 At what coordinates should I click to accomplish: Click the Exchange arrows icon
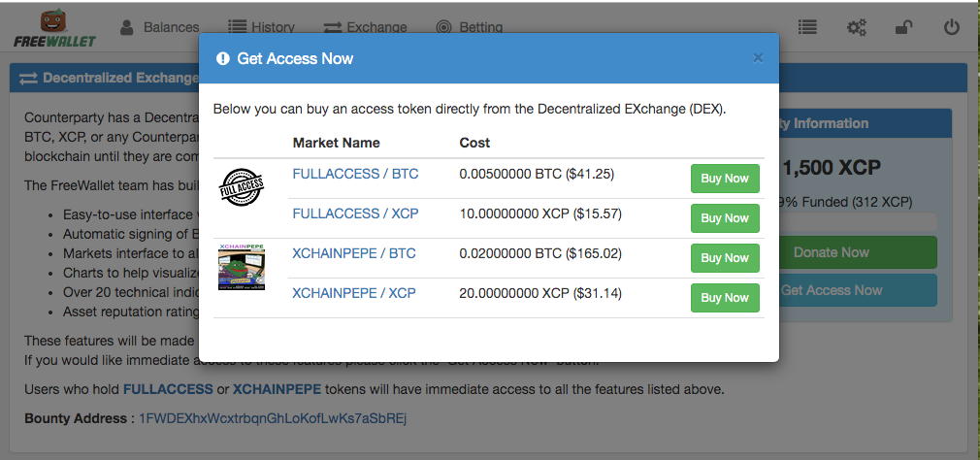coord(333,27)
